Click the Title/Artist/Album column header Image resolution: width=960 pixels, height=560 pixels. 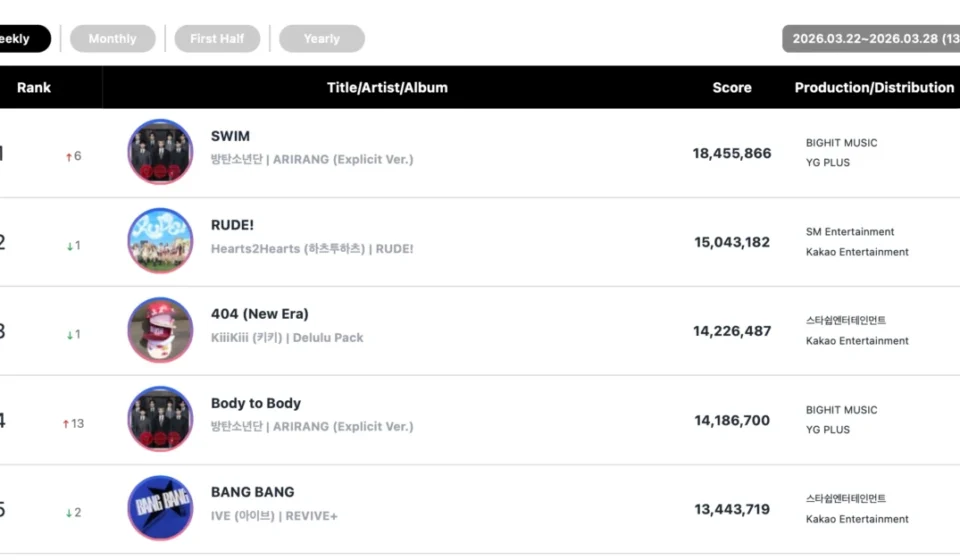pyautogui.click(x=387, y=88)
